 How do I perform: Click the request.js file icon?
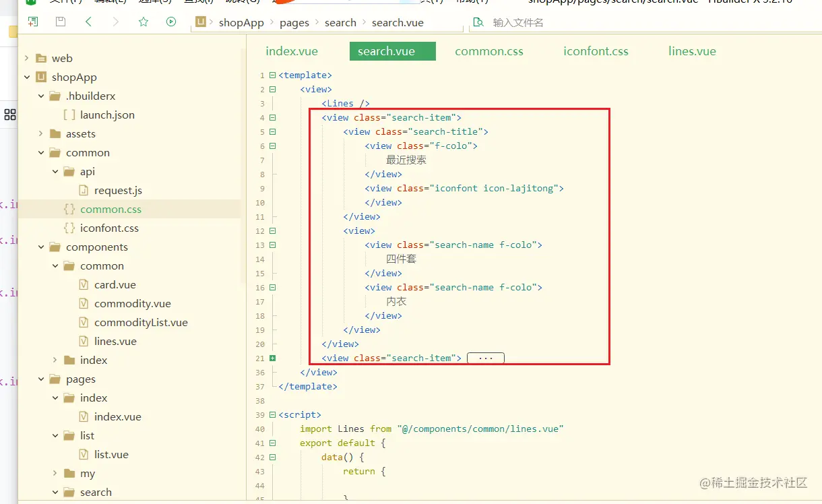(84, 190)
